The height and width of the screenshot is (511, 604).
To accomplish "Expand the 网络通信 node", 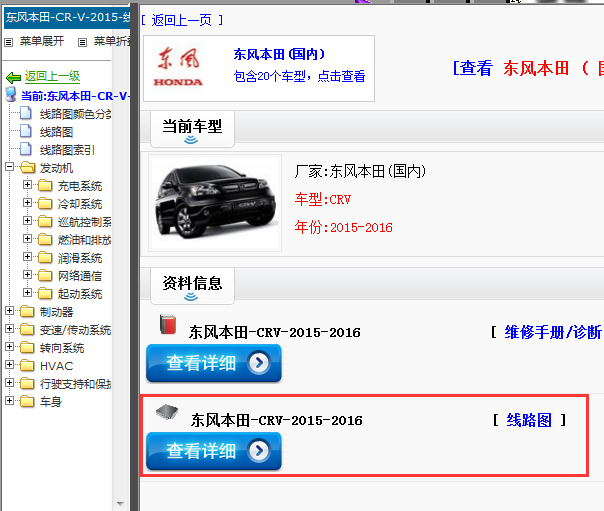I will [27, 275].
